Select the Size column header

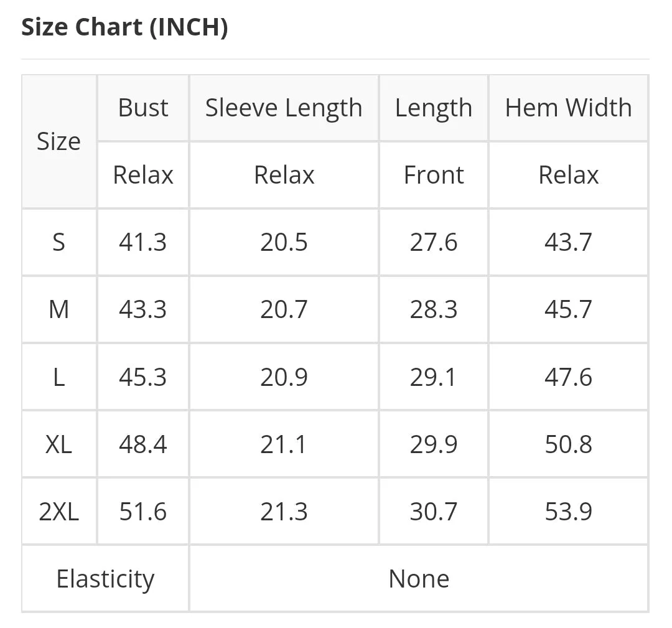58,141
